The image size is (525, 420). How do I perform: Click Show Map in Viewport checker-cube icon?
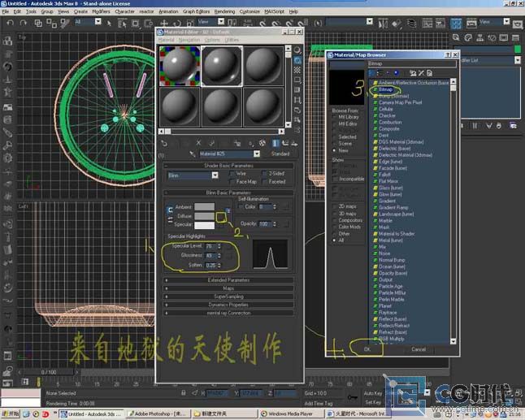262,143
